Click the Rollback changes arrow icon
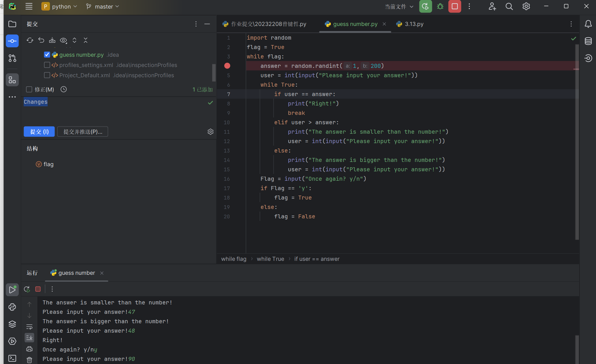 click(41, 40)
